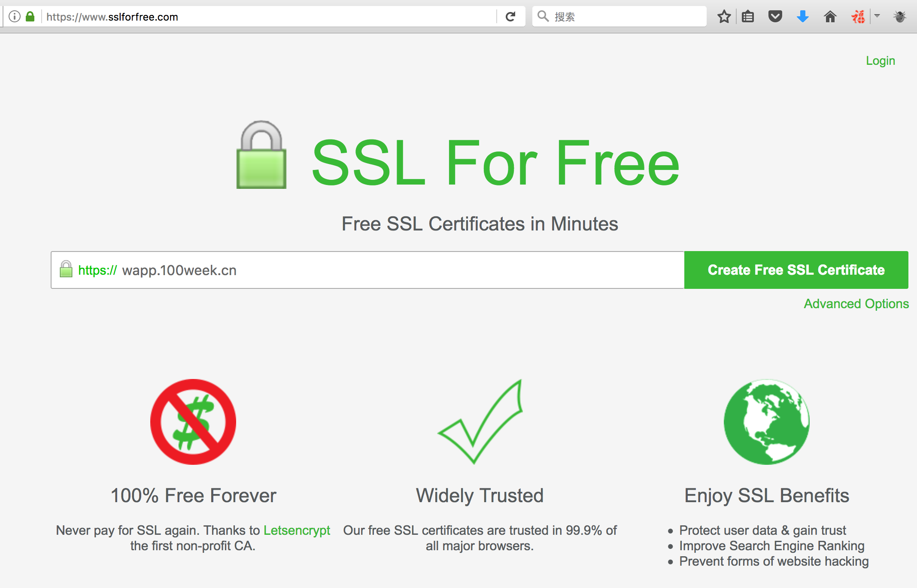Click the green padlock in the address bar
917x588 pixels.
30,17
